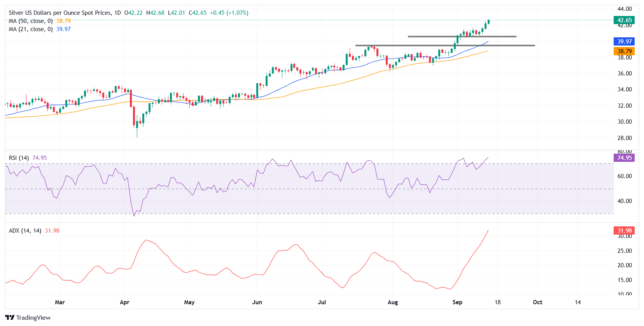Click the Apr label on time axis
Viewport: 644px width, 326px height.
[x=124, y=302]
